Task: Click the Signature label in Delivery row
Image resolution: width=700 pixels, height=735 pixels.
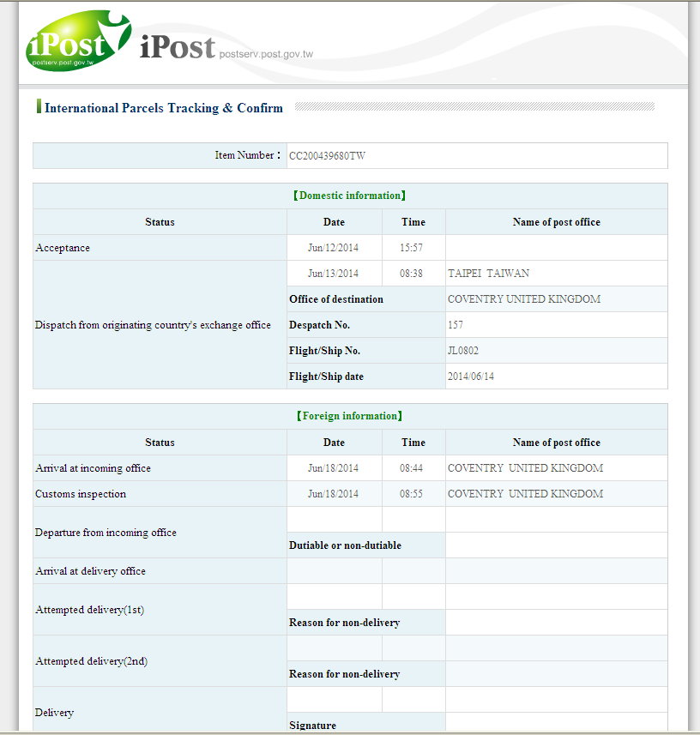Action: click(312, 725)
